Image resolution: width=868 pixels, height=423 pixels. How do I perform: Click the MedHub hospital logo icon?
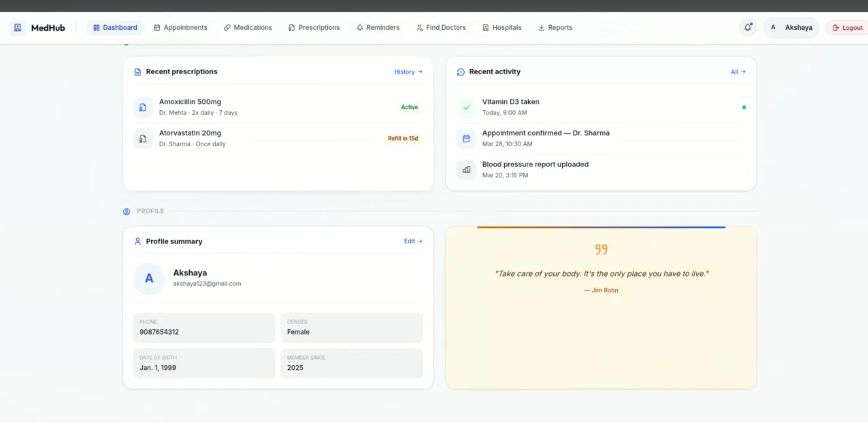tap(17, 28)
